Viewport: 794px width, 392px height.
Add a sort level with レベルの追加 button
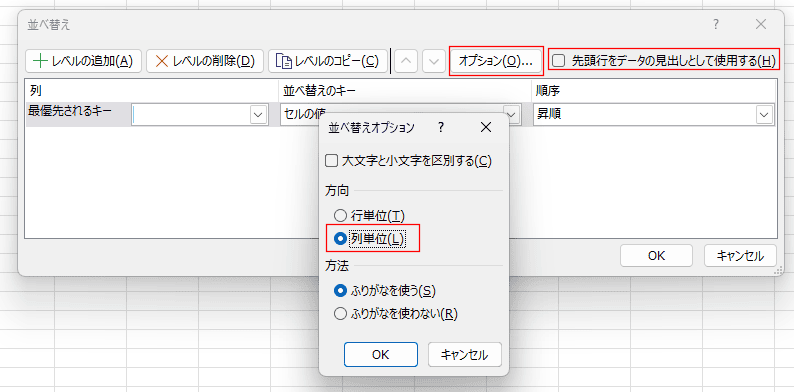click(83, 61)
